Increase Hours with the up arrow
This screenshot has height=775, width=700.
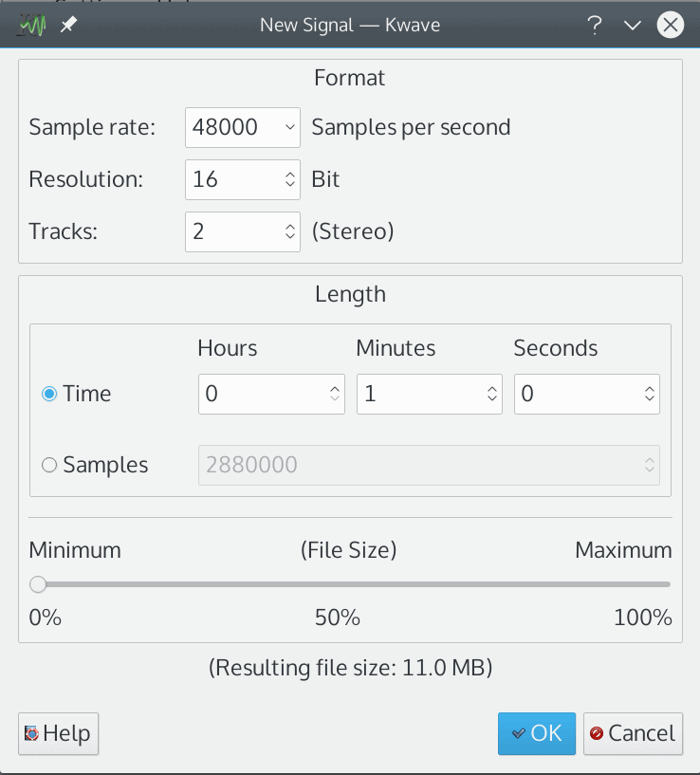(335, 389)
